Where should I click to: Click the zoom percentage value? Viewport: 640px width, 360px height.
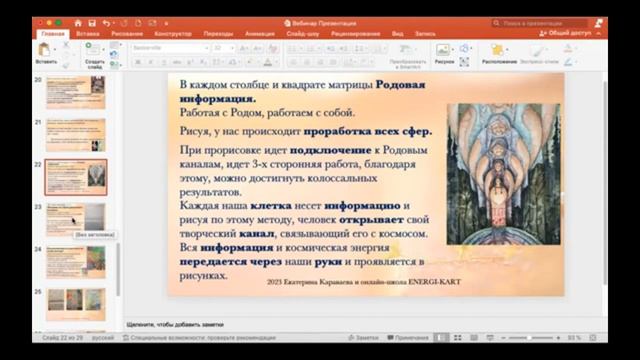click(574, 338)
